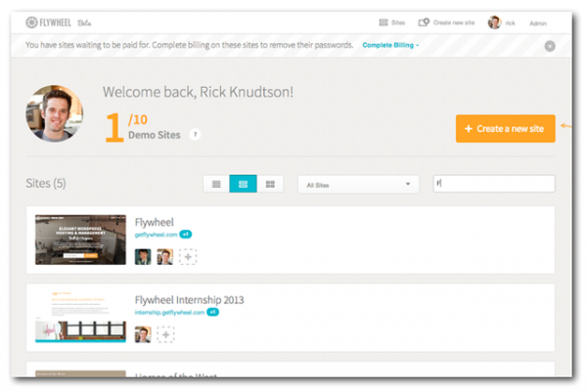Click the site search input field

coord(494,184)
